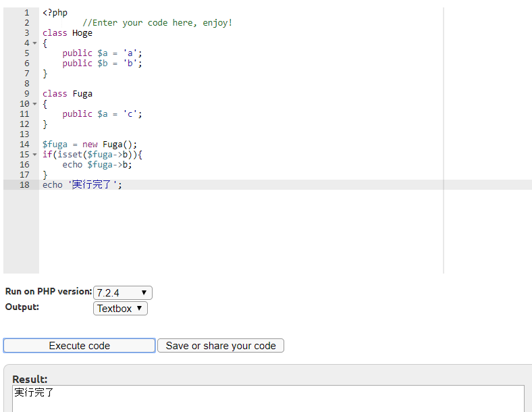
Task: Collapse the Fuga class fold arrow
Action: [x=34, y=104]
